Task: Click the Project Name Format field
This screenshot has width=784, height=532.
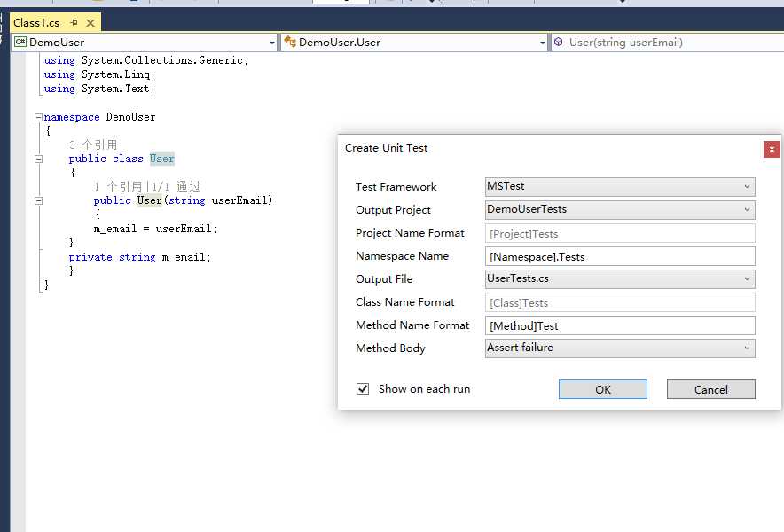Action: 620,233
